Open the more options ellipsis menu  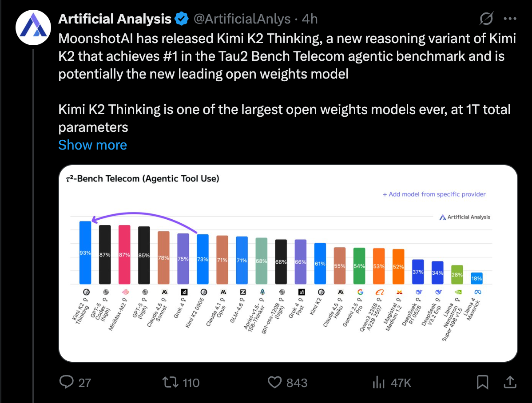click(x=510, y=18)
